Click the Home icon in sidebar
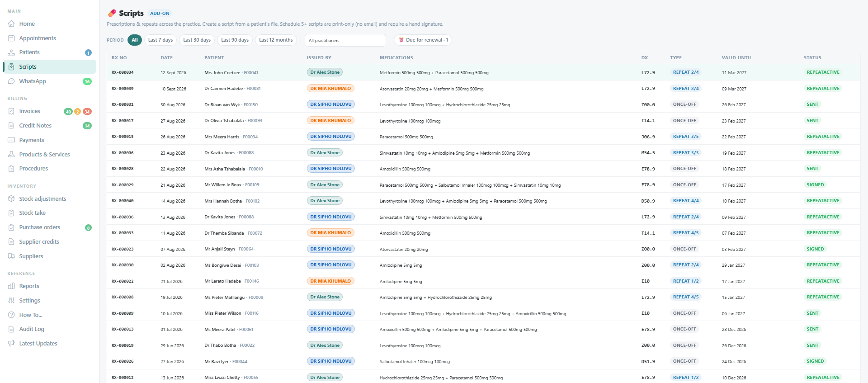The width and height of the screenshot is (868, 383). (x=11, y=24)
